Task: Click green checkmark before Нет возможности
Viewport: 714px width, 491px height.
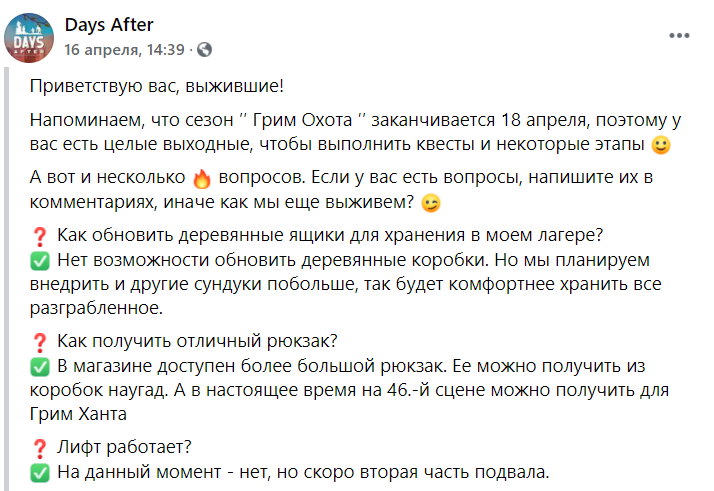Action: point(40,261)
